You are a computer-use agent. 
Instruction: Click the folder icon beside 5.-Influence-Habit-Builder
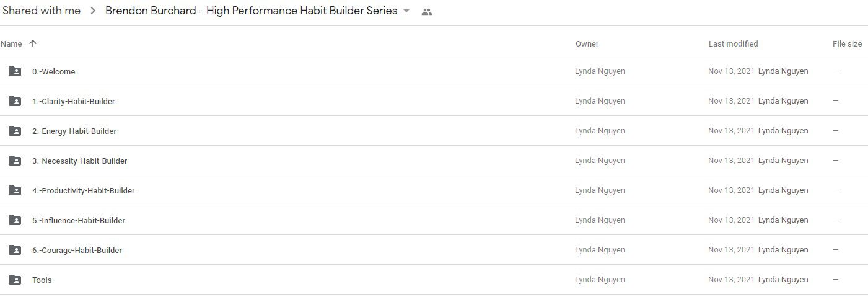pos(15,220)
